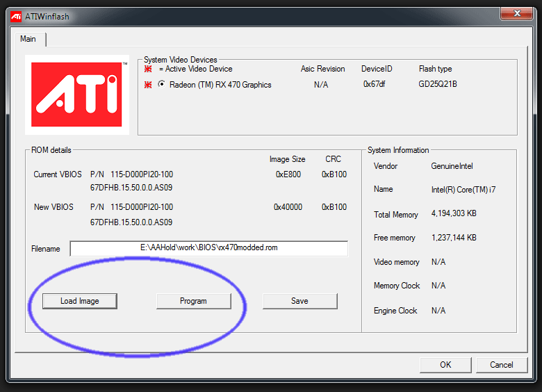Click the "Flash type" column header
542x392 pixels.
pyautogui.click(x=435, y=69)
